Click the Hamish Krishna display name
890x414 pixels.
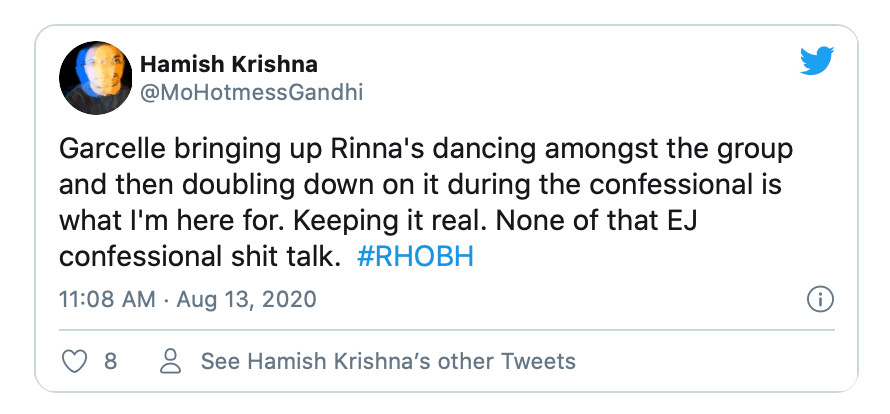(229, 65)
